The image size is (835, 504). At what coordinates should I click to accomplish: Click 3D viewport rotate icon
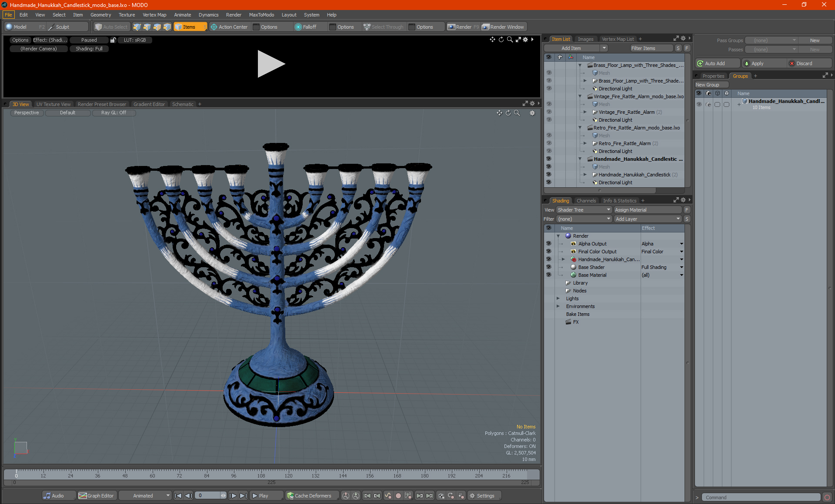(508, 113)
